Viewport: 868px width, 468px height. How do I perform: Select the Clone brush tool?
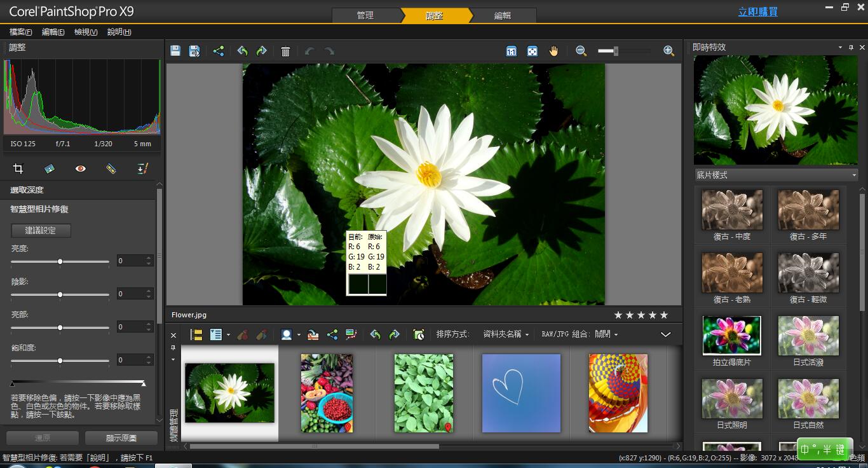pos(142,169)
